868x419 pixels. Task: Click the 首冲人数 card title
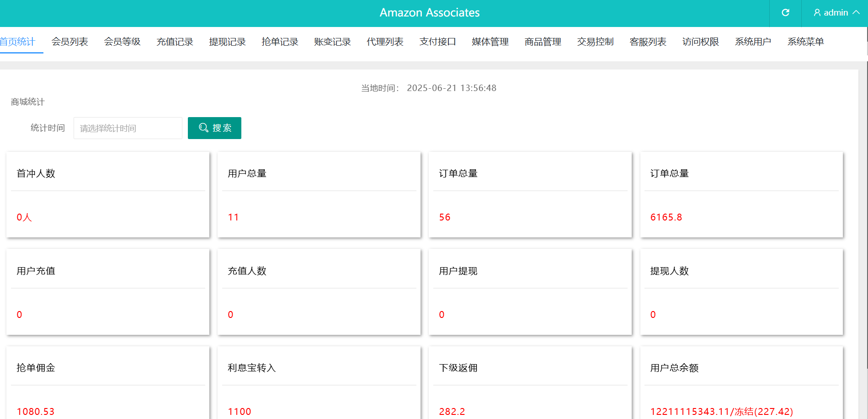tap(36, 173)
